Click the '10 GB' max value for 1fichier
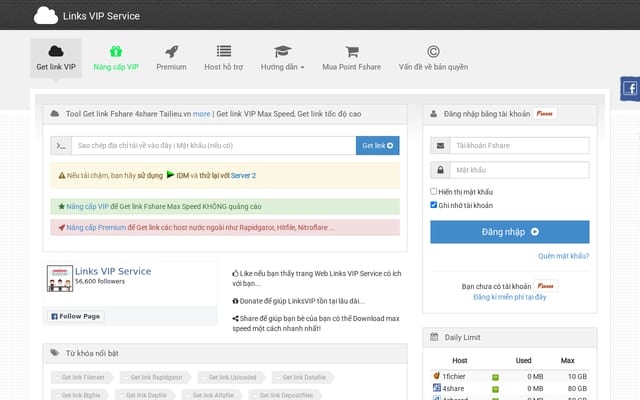 (x=577, y=376)
